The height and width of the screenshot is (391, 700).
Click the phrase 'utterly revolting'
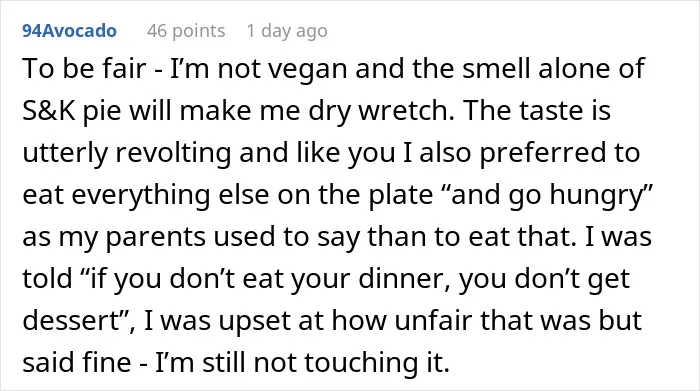[127, 153]
